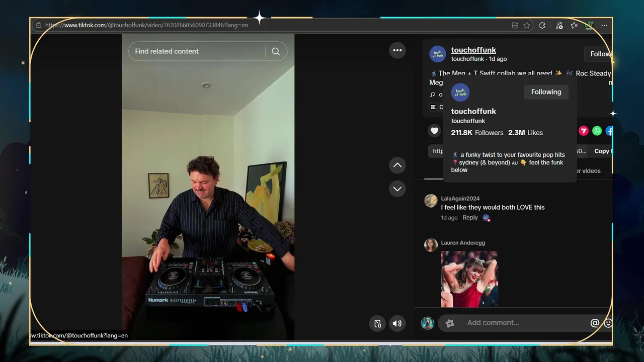Add page to favorites with star icon
The image size is (644, 362).
click(527, 25)
